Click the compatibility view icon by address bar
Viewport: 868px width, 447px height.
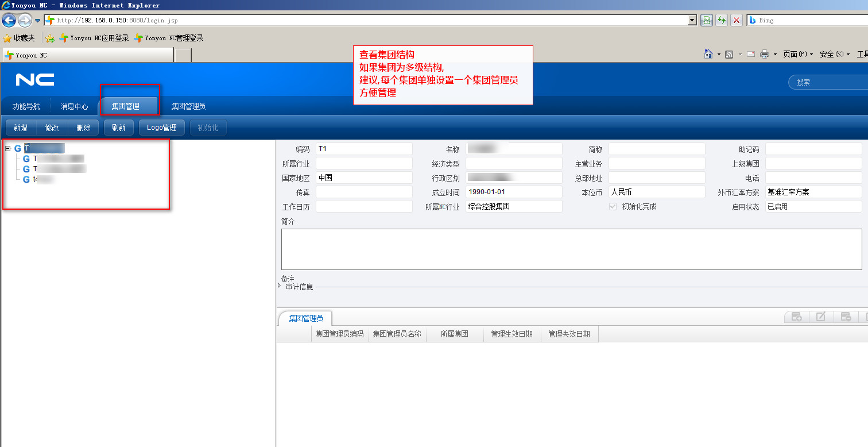click(707, 20)
